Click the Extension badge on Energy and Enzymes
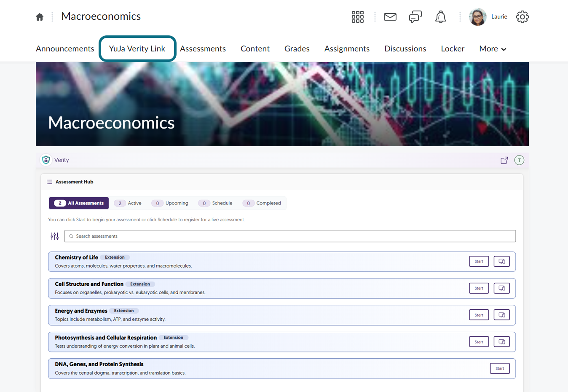This screenshot has width=568, height=392. tap(124, 311)
